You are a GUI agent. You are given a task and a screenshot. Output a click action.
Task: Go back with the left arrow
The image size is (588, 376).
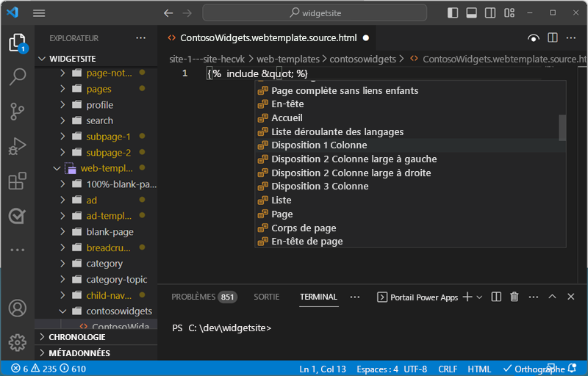[x=168, y=13]
